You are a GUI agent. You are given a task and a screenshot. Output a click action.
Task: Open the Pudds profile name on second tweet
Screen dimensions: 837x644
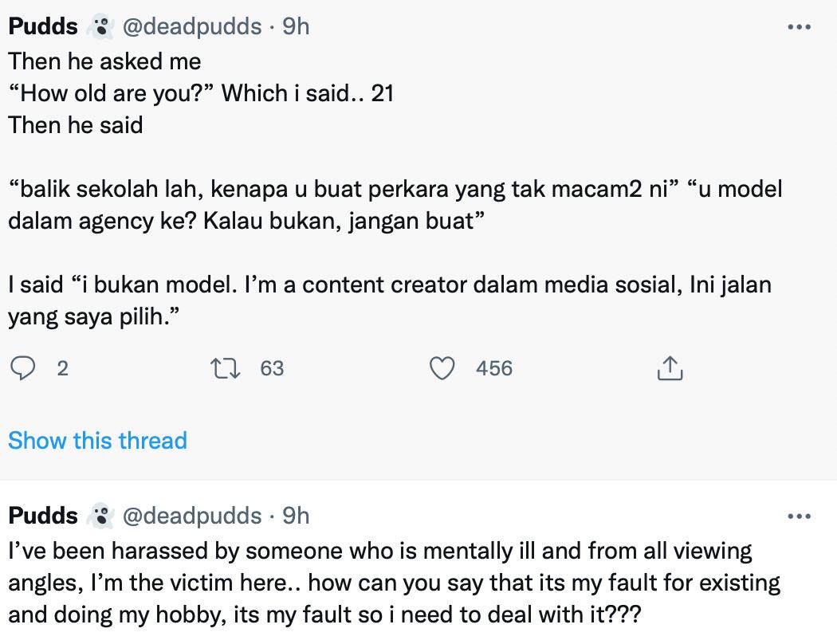43,516
